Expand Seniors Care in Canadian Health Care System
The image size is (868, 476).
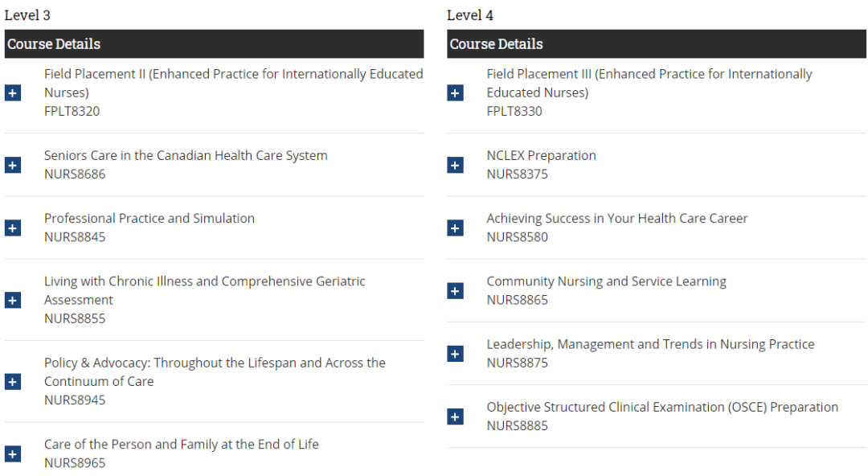[x=12, y=165]
